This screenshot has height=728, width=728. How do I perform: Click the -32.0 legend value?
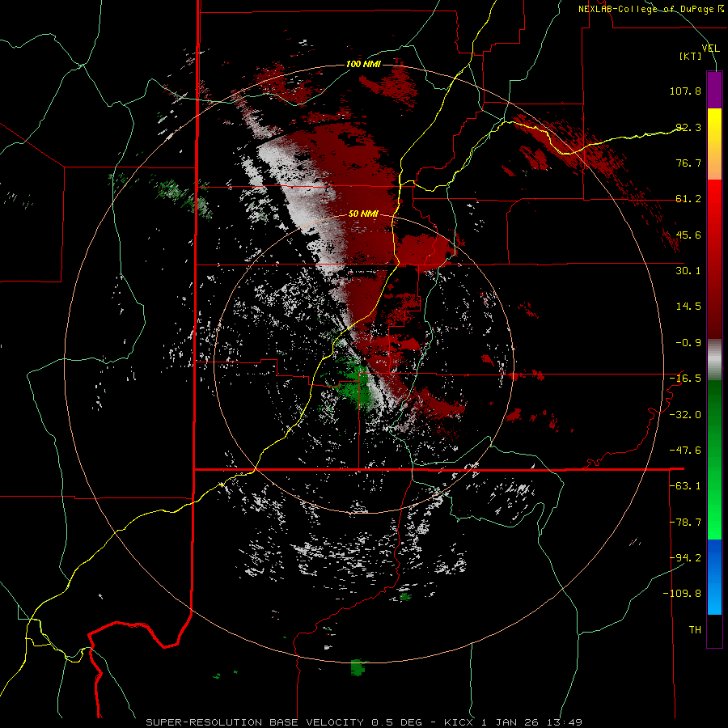(x=685, y=415)
